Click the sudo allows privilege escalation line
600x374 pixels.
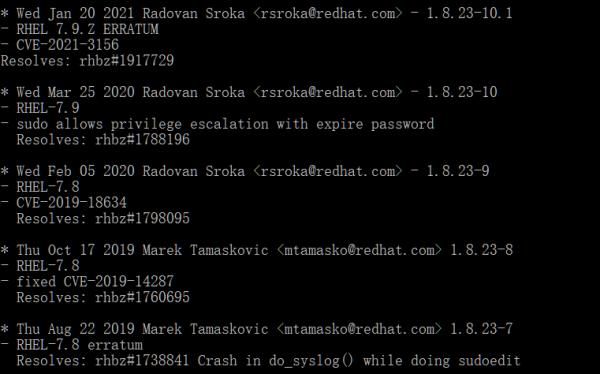(x=217, y=124)
